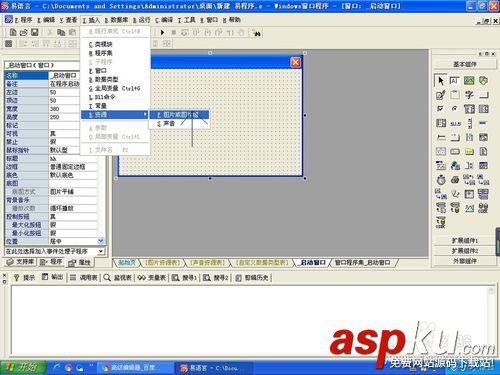
Task: Select the picture box landscape component
Action: [469, 81]
